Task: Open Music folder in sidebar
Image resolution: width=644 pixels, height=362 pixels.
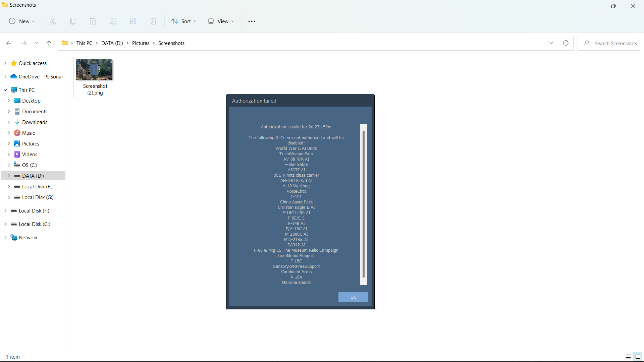Action: (29, 133)
